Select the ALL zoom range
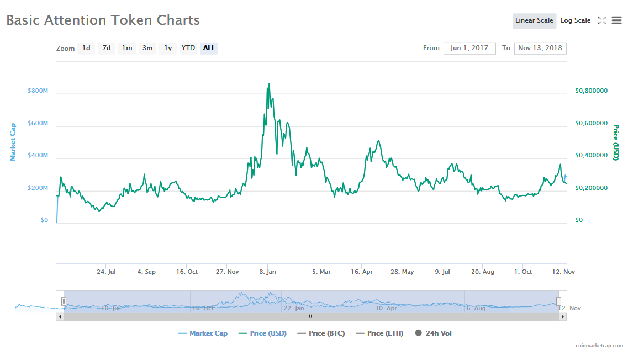 pyautogui.click(x=209, y=48)
